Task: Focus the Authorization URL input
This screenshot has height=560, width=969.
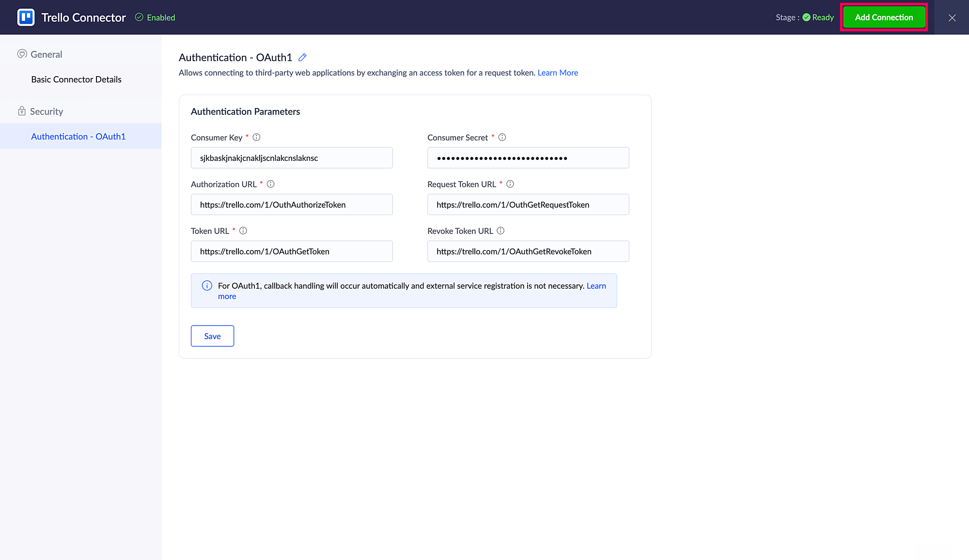Action: 292,205
